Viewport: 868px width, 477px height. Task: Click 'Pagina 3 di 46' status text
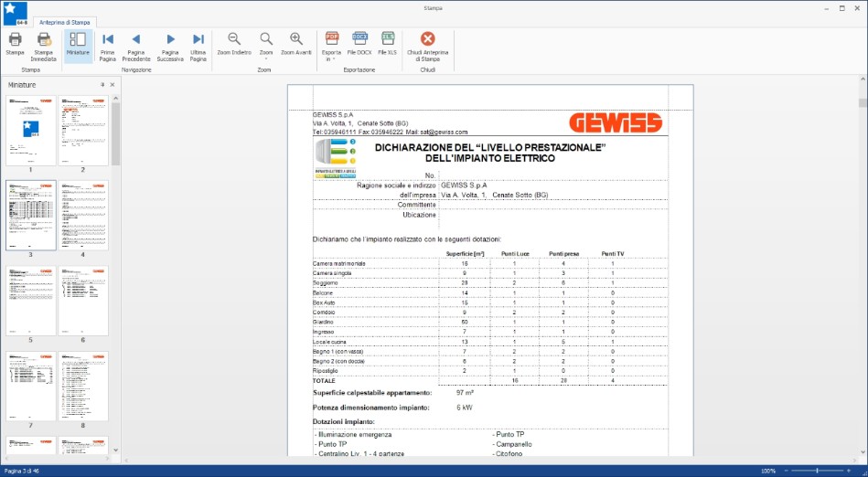(23, 471)
